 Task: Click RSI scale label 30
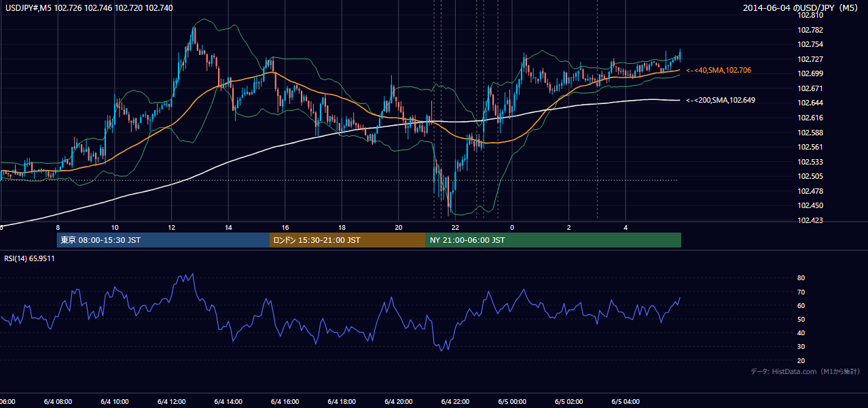801,347
